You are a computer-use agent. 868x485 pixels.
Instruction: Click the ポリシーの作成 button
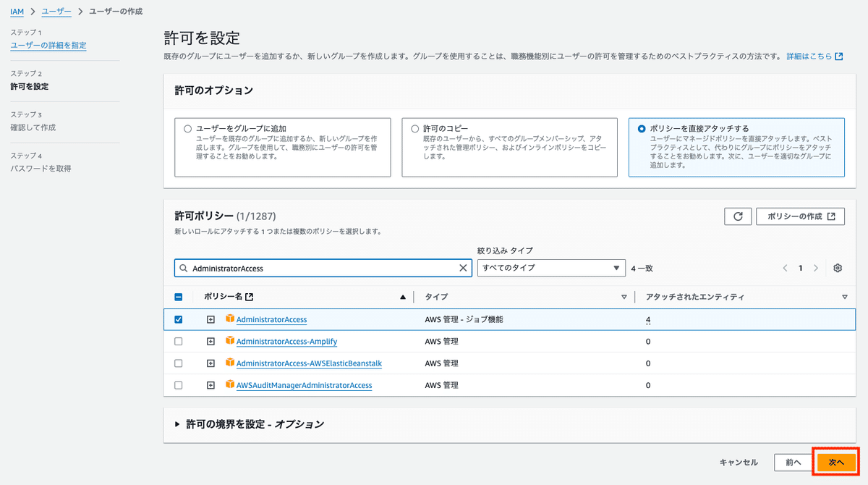(801, 216)
